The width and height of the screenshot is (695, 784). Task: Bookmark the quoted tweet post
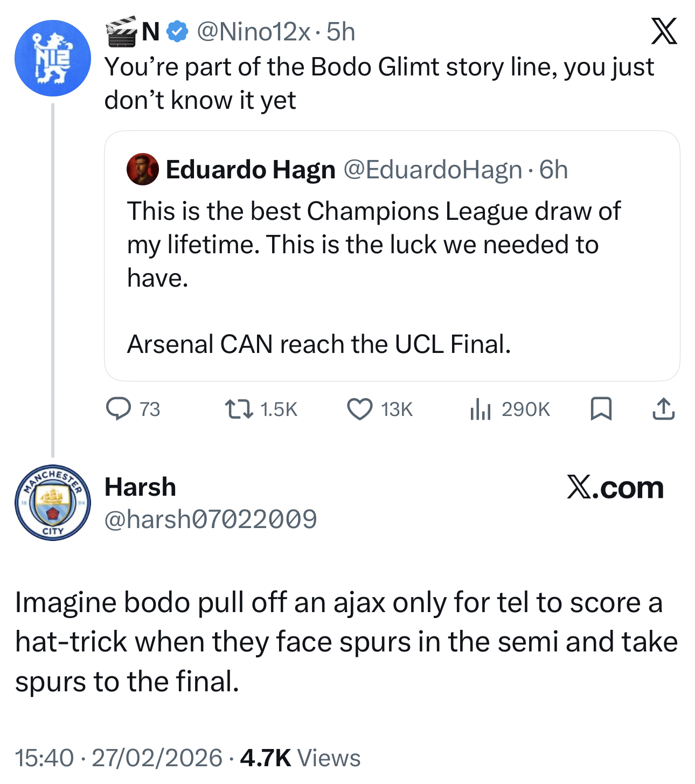click(601, 409)
